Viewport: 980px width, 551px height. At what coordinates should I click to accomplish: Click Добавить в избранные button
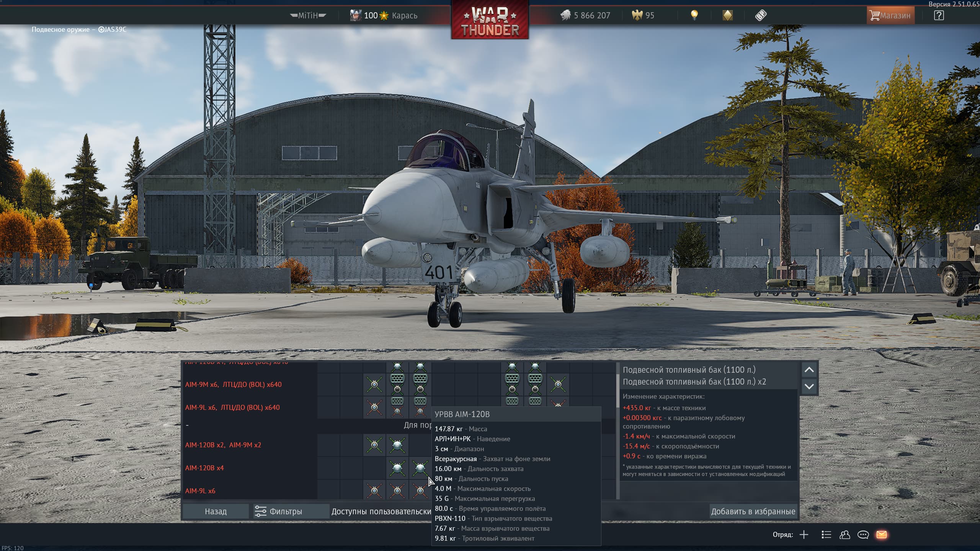[x=753, y=511]
